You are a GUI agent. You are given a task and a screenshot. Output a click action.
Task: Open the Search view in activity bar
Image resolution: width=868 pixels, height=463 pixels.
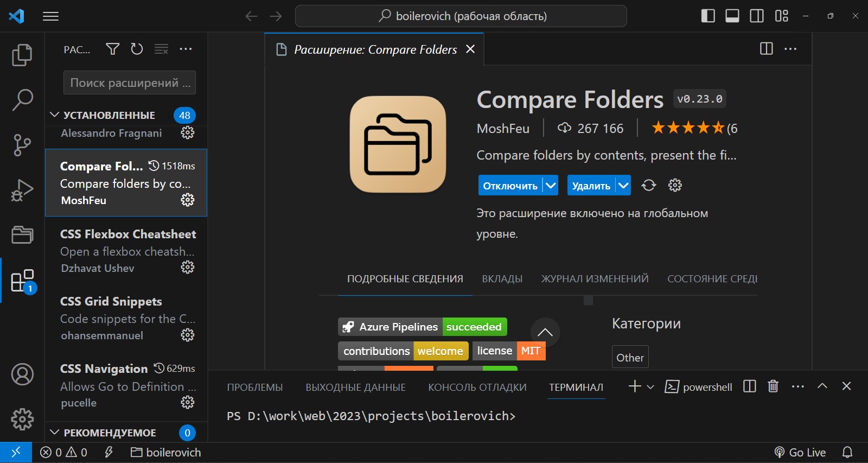(x=22, y=100)
